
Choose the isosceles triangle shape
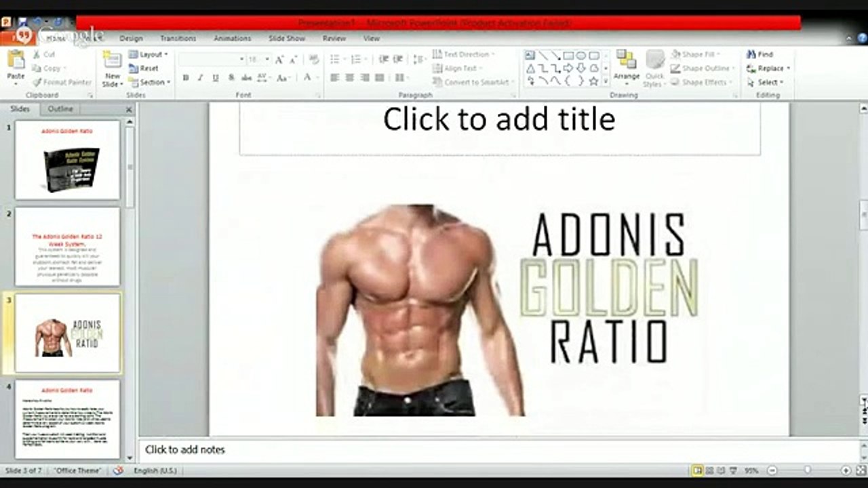530,68
